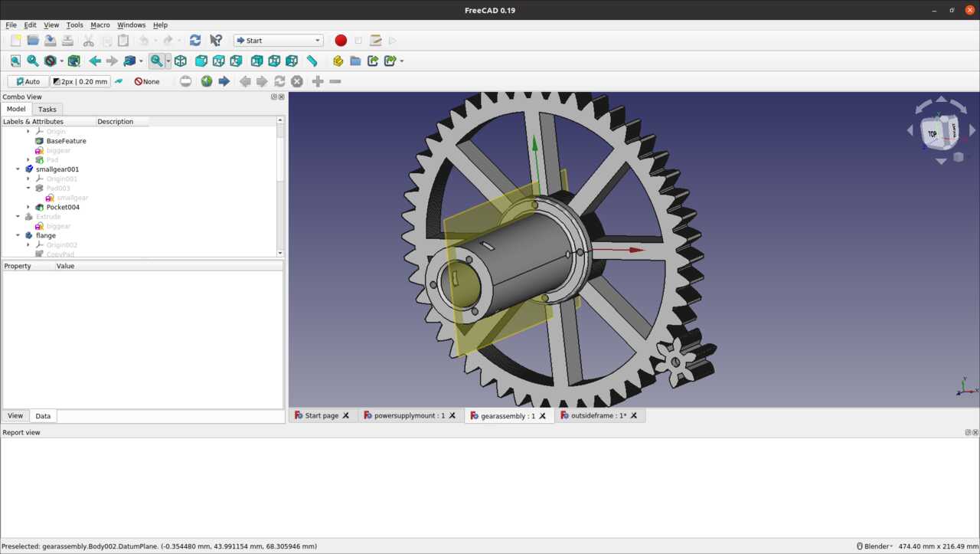Click TOP face of navigation cube

click(933, 134)
